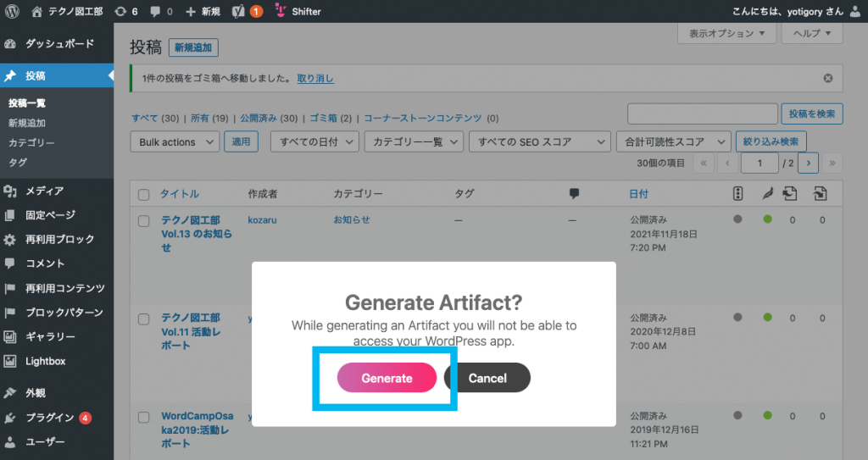This screenshot has height=460, width=868.
Task: Filter posts by 所有 (19)
Action: 209,118
